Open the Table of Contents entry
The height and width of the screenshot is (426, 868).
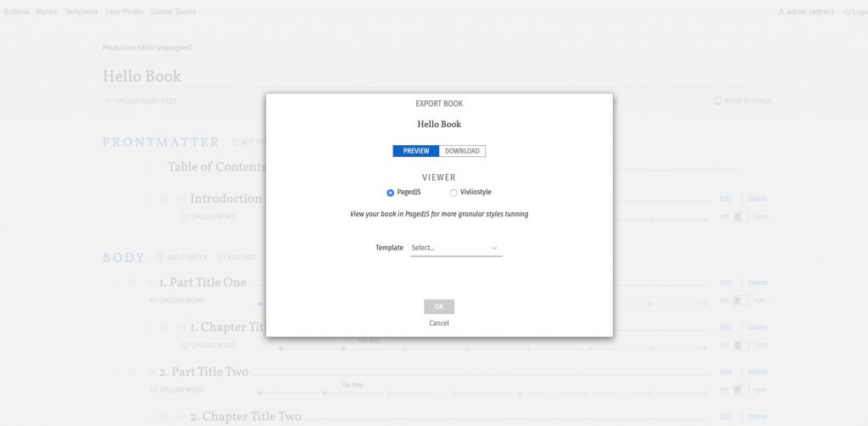(217, 166)
